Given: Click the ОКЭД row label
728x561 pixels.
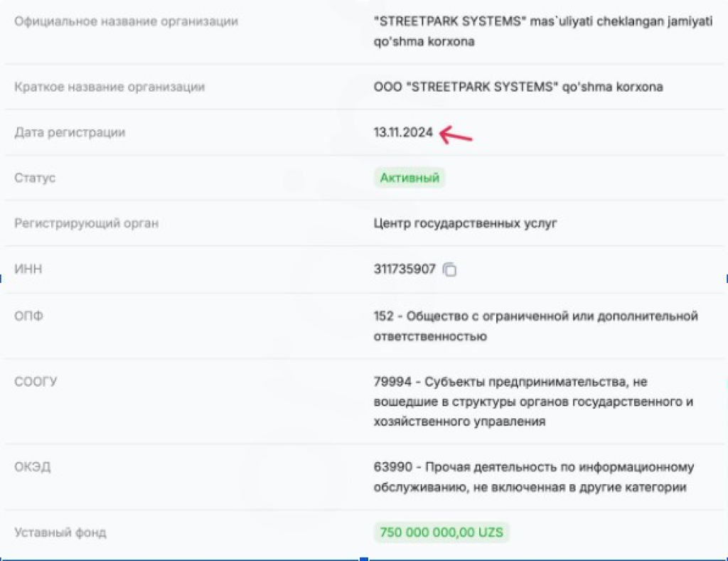Looking at the screenshot, I should (x=32, y=466).
